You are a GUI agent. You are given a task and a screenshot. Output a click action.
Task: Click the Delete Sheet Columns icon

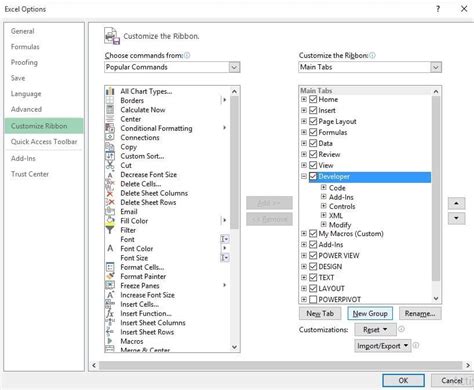click(x=110, y=193)
